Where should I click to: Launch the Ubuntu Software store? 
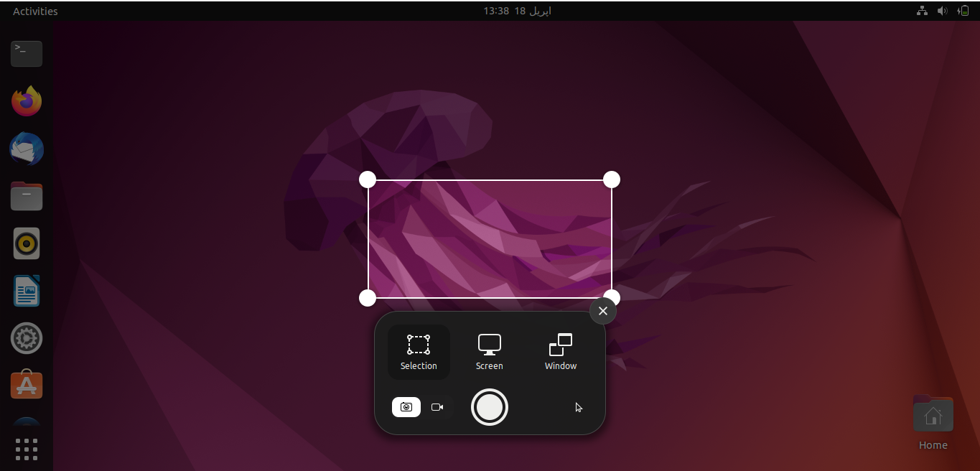(27, 385)
